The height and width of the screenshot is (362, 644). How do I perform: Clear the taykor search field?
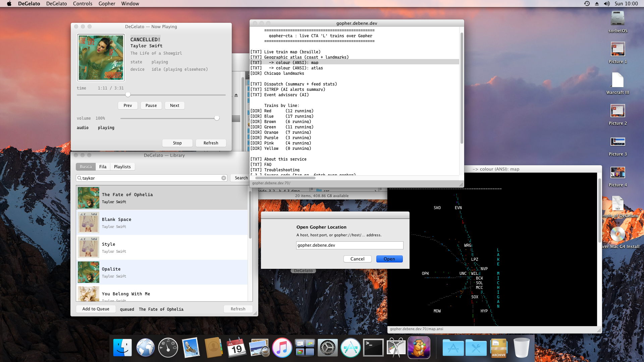[x=224, y=178]
